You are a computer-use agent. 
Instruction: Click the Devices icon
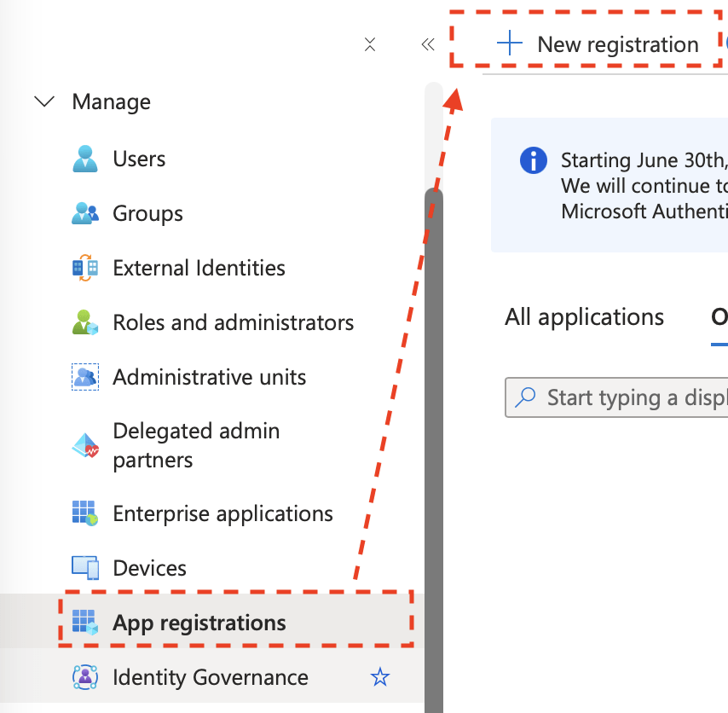click(85, 568)
